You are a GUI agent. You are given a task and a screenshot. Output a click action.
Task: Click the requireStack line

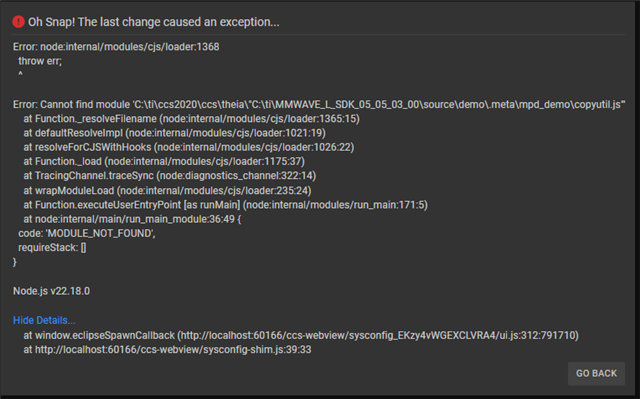52,248
